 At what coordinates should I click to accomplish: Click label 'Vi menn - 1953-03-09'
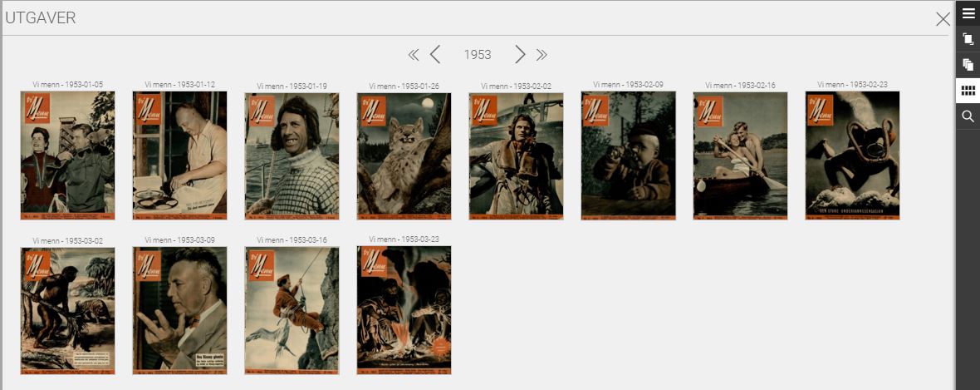point(180,239)
